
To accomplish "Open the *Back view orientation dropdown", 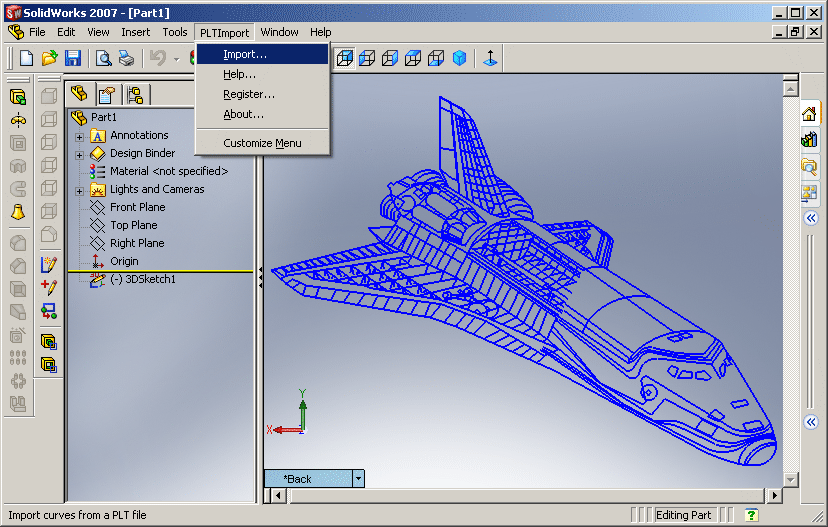I will (x=358, y=479).
